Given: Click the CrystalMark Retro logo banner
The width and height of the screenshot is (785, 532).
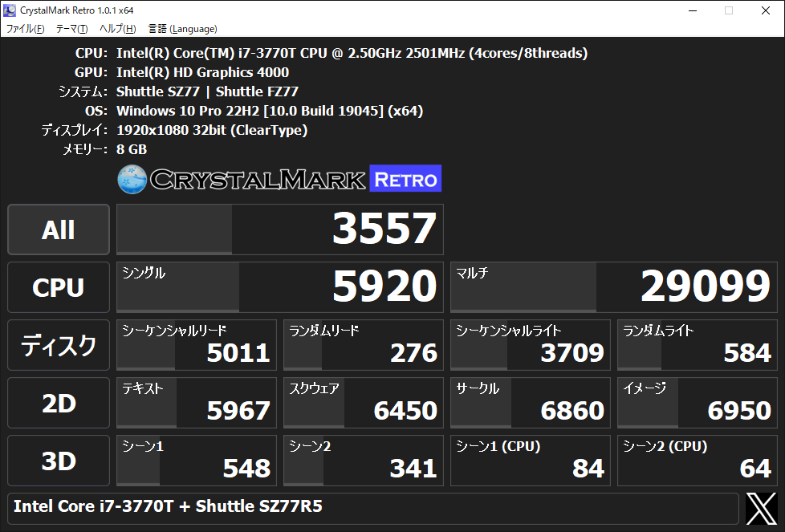Looking at the screenshot, I should (279, 179).
